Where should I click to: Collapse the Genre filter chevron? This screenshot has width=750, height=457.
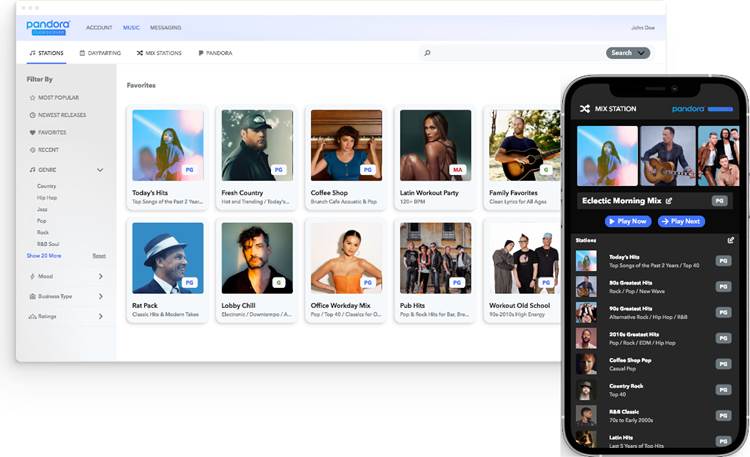coord(100,170)
